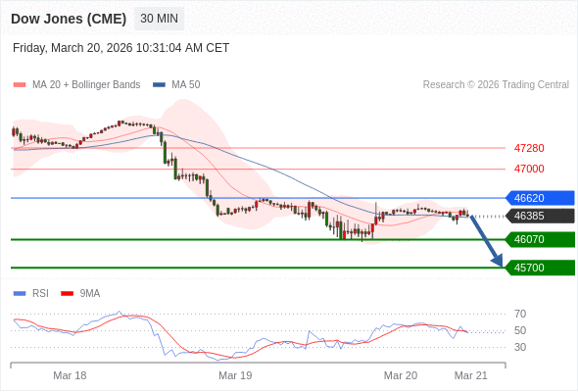Click the Mar 21 date axis label

tap(471, 375)
